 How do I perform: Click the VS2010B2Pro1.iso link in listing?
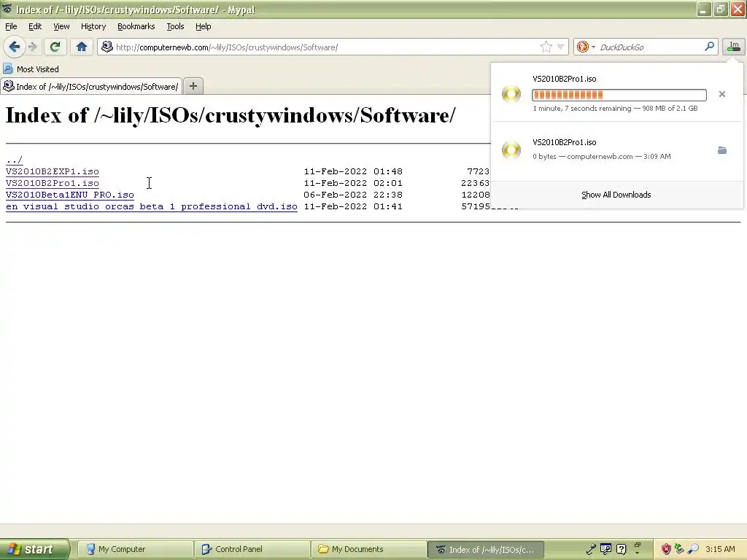point(53,183)
